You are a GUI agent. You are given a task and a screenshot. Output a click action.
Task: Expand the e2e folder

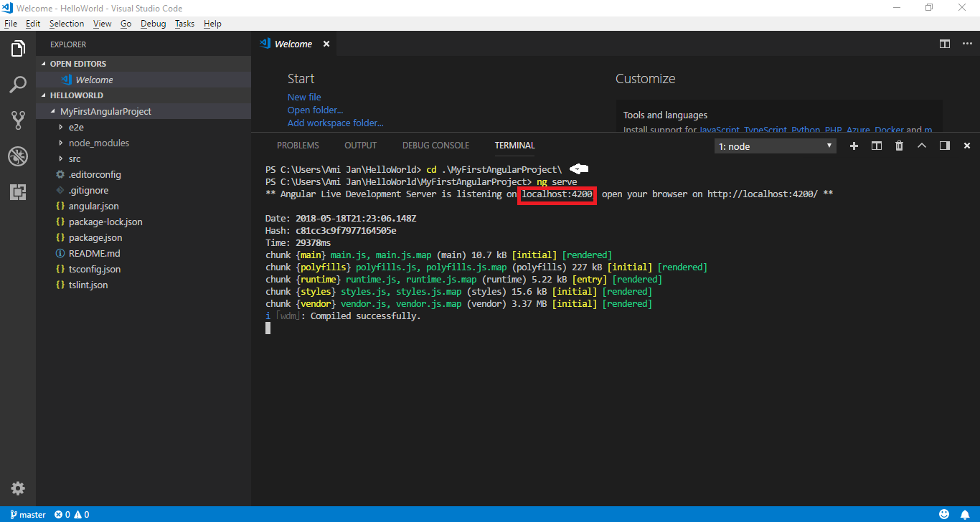(143, 127)
